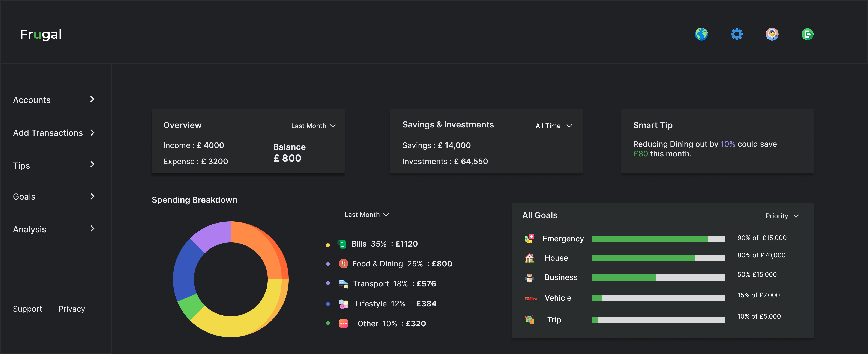Click the Emergency goal progress bar
868x354 pixels.
(658, 239)
